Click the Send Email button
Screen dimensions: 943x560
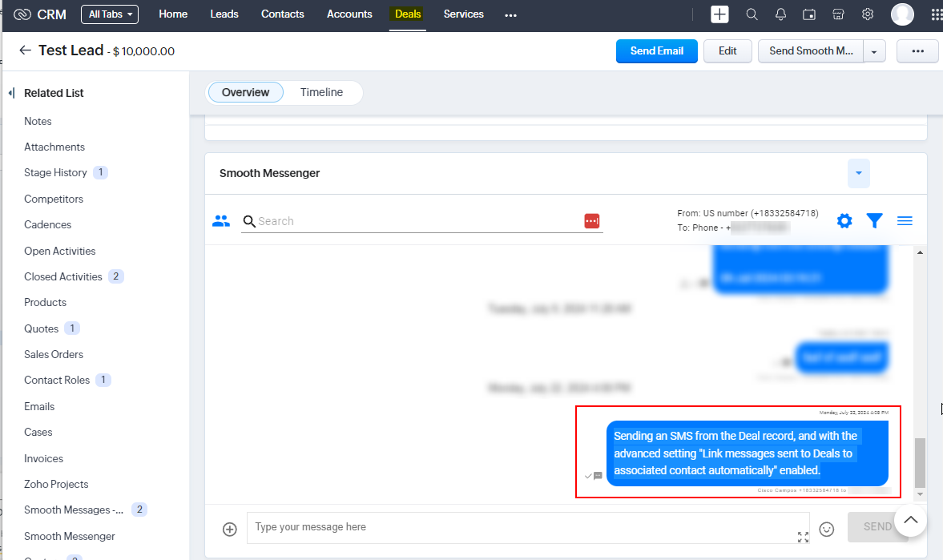657,51
